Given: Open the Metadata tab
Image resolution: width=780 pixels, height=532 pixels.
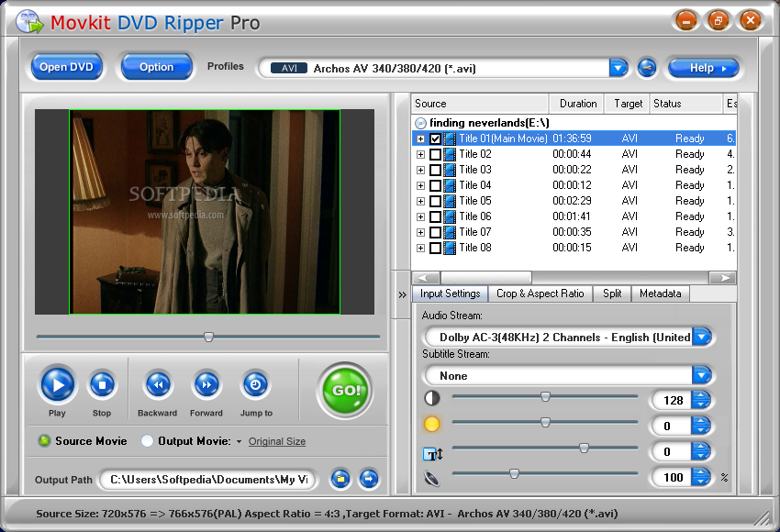Looking at the screenshot, I should pos(660,294).
